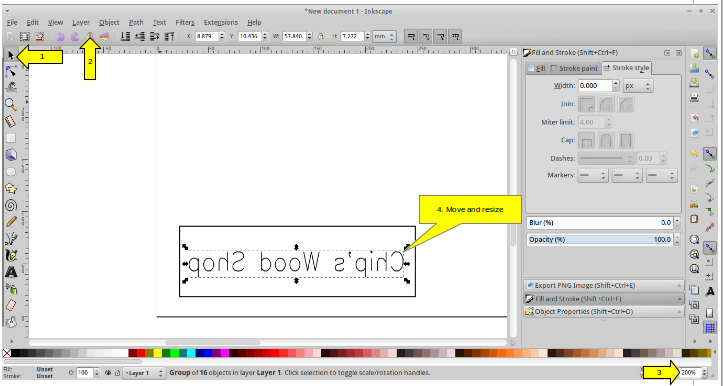Select the Rectangle drawing tool
The width and height of the screenshot is (723, 386).
[11, 138]
